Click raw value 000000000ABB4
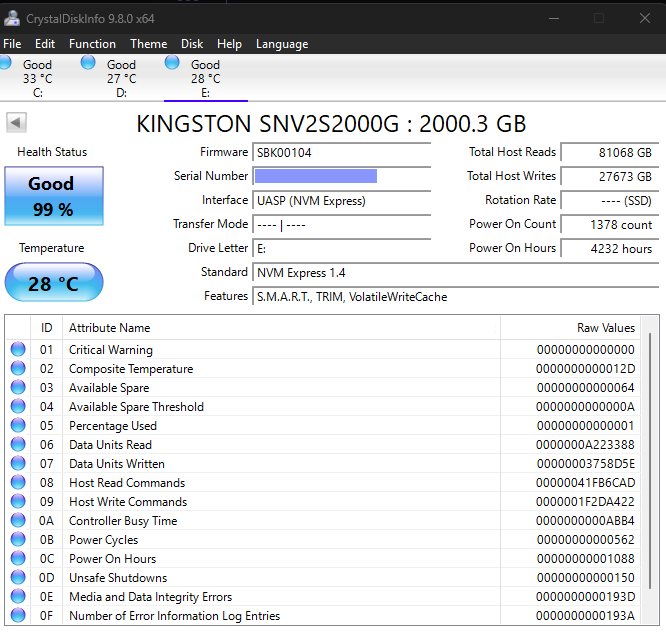Image resolution: width=666 pixels, height=632 pixels. pos(585,521)
